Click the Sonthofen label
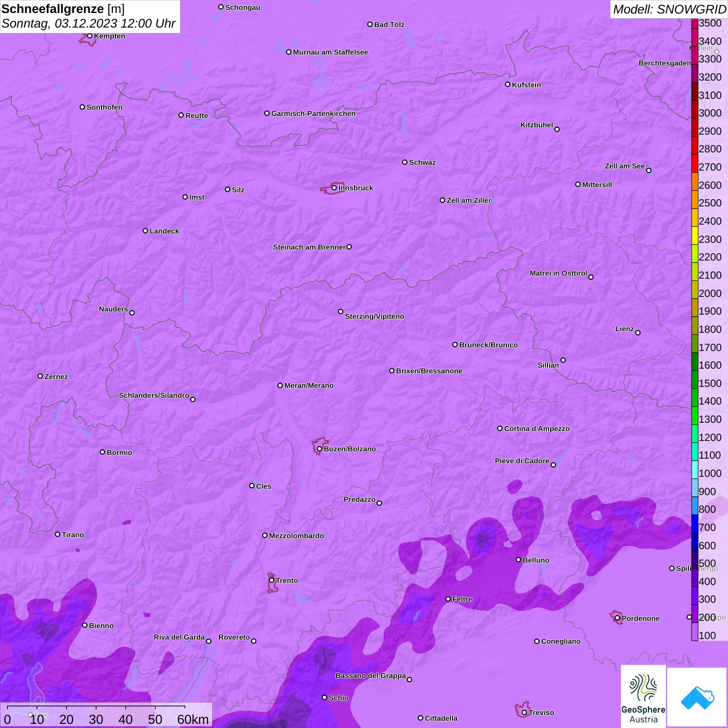728x728 pixels. pyautogui.click(x=105, y=107)
